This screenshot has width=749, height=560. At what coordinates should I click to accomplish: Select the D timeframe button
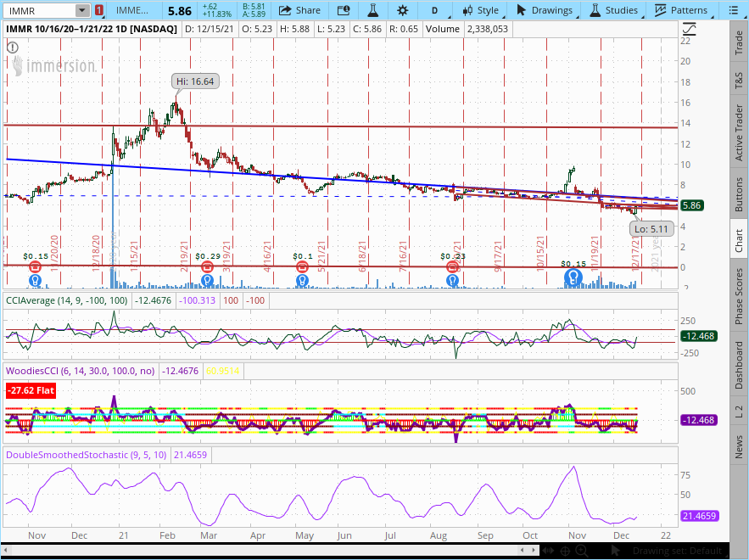click(x=435, y=10)
